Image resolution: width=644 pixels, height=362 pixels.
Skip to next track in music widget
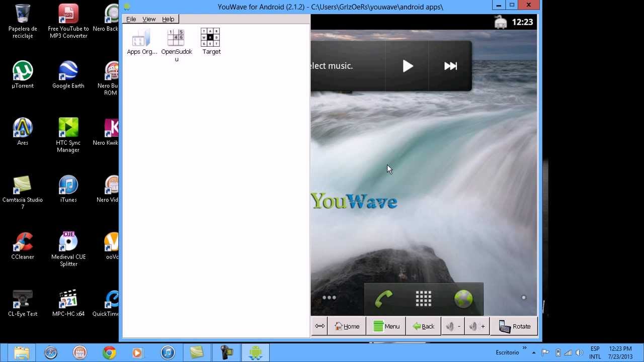point(450,66)
